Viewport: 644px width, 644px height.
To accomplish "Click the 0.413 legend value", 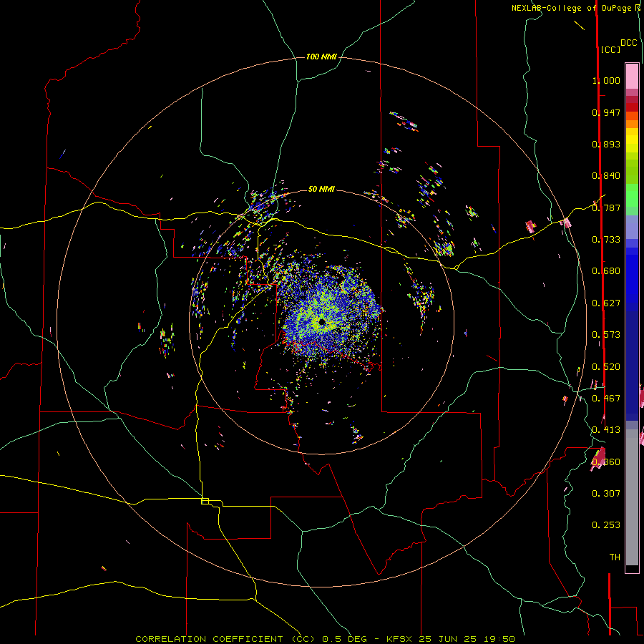I will [606, 430].
